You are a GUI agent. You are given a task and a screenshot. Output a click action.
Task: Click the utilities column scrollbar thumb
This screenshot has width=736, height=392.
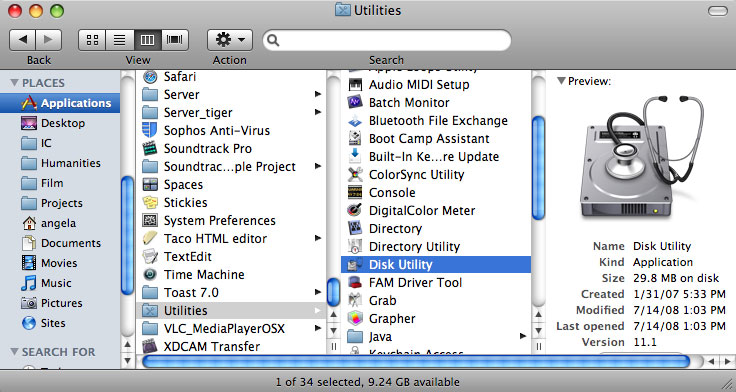[x=538, y=168]
